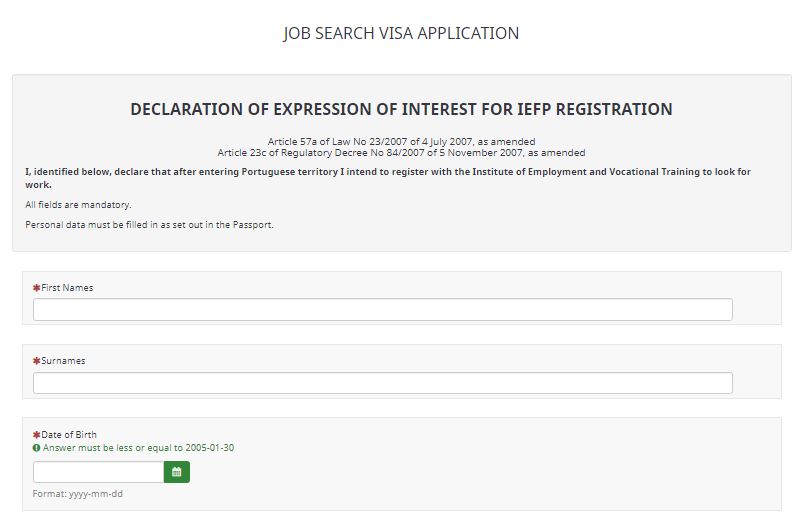This screenshot has width=801, height=521.
Task: Click the Article 57a of Law No 23/2007 line
Action: [x=402, y=141]
